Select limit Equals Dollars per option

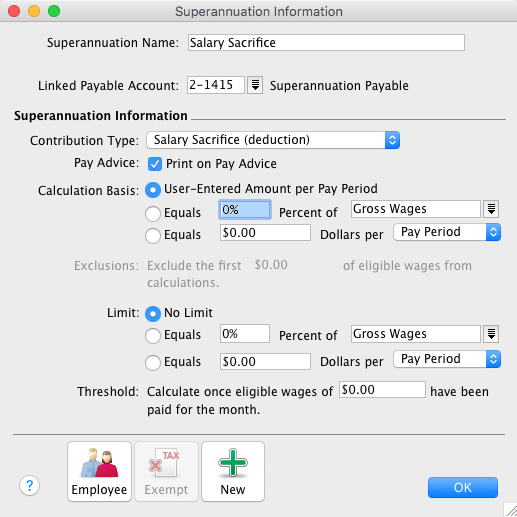click(x=153, y=362)
